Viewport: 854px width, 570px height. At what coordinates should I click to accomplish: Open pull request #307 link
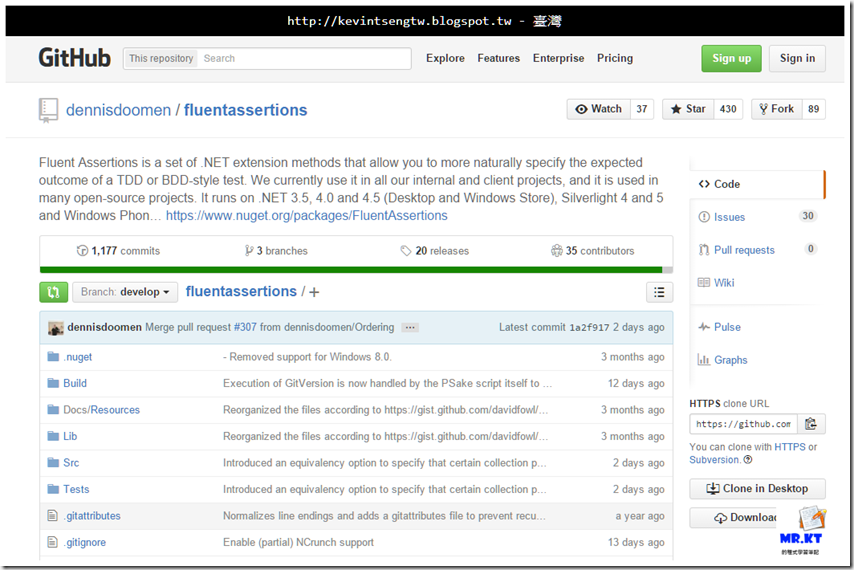(x=245, y=327)
